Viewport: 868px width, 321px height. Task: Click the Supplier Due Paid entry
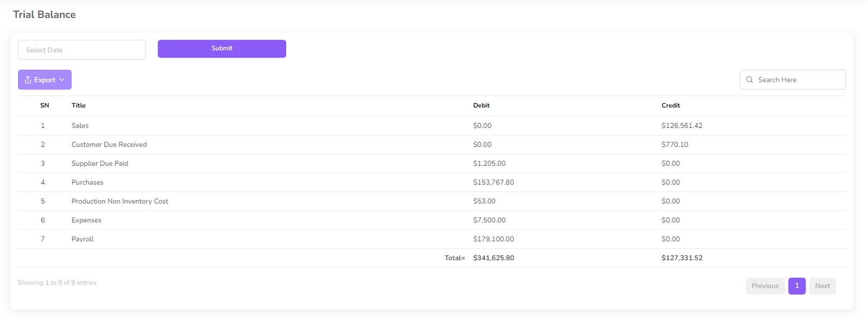[x=100, y=164]
